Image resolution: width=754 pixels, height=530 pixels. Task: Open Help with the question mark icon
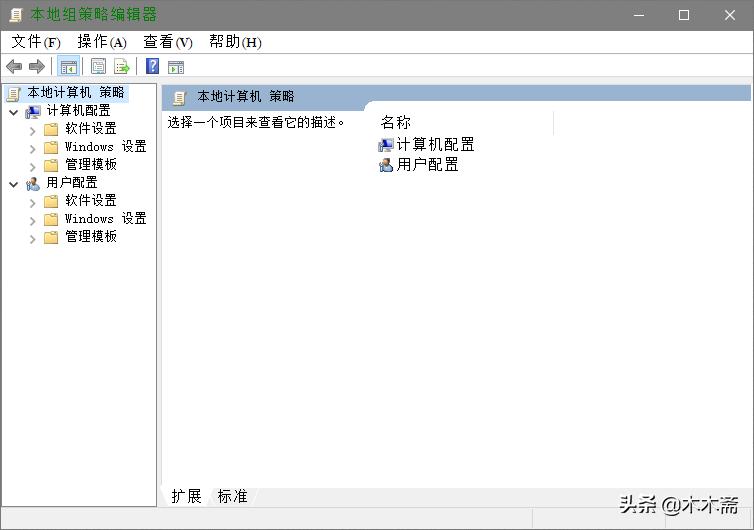pos(152,66)
